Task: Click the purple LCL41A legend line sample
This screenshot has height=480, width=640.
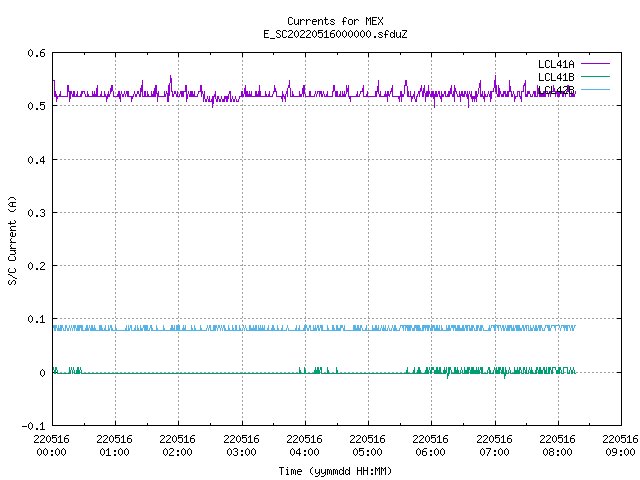Action: 595,64
